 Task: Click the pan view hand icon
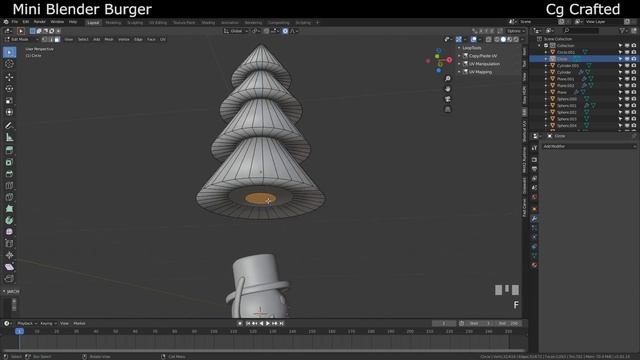pyautogui.click(x=448, y=89)
